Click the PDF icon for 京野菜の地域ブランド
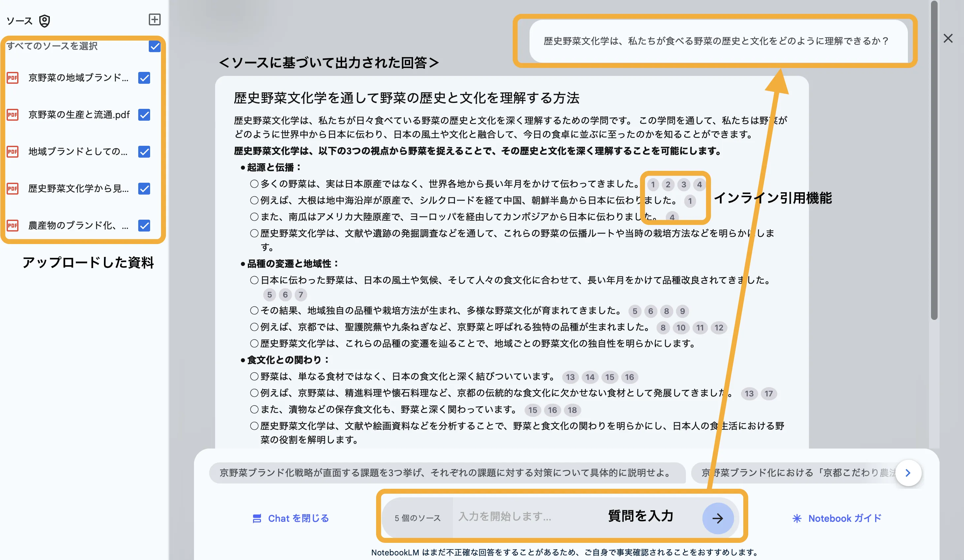 coord(13,78)
